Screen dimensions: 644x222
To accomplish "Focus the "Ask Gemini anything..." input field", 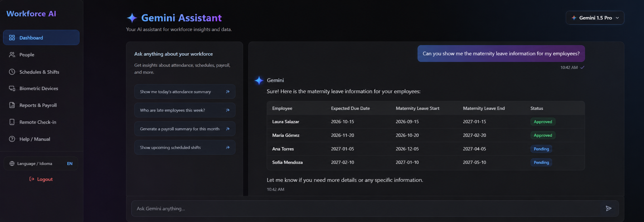I will tap(375, 208).
